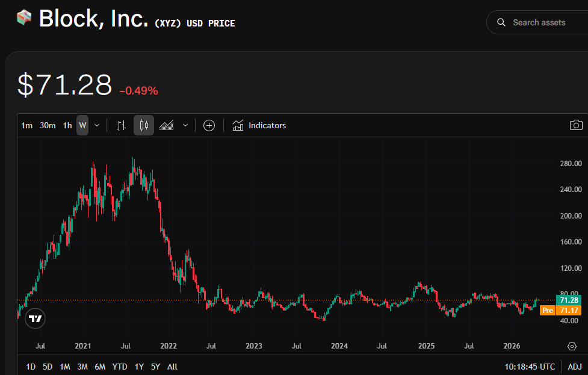Screen dimensions: 588x375
Task: Toggle the weekly W interval
Action: [x=82, y=125]
